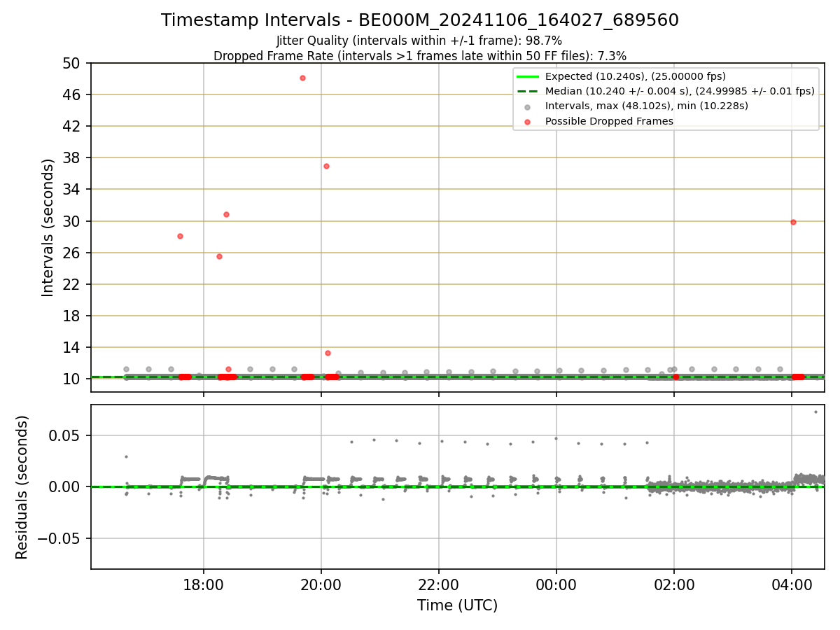Click the red outlier point near 25.5 seconds

click(219, 256)
